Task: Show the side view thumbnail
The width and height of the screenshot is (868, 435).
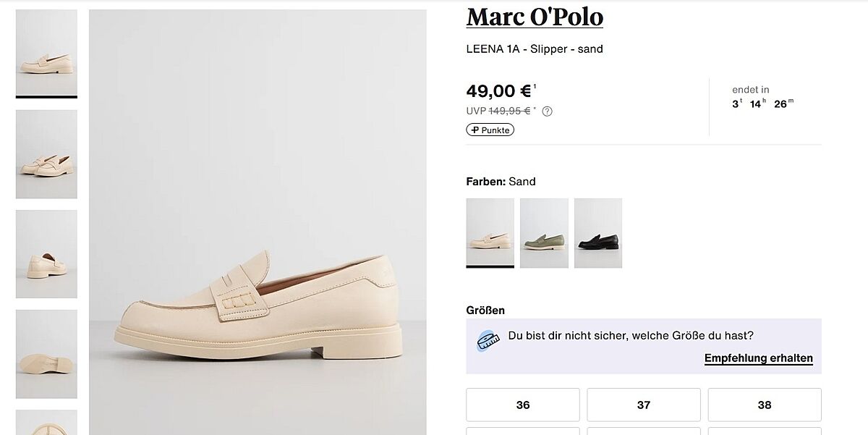Action: coord(46,53)
